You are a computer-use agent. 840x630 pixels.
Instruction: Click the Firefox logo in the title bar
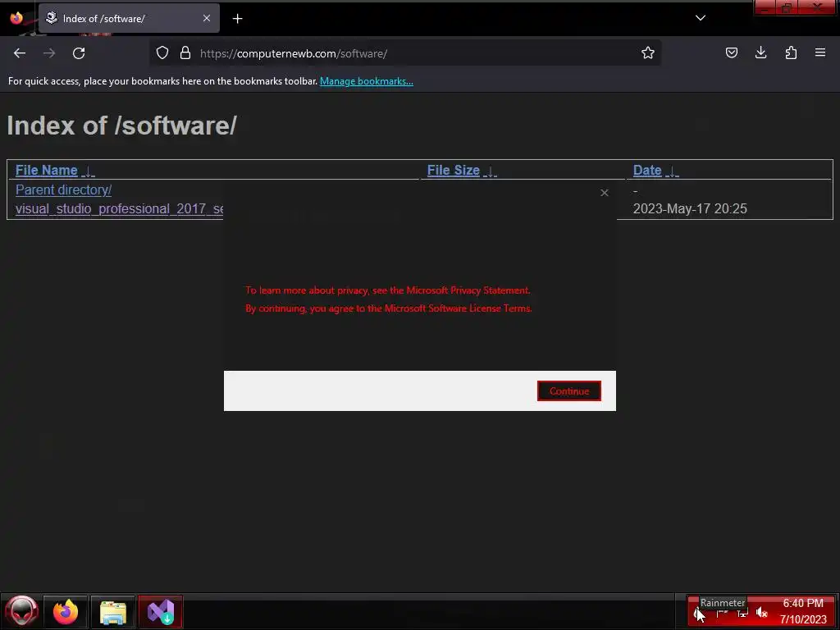coord(16,18)
